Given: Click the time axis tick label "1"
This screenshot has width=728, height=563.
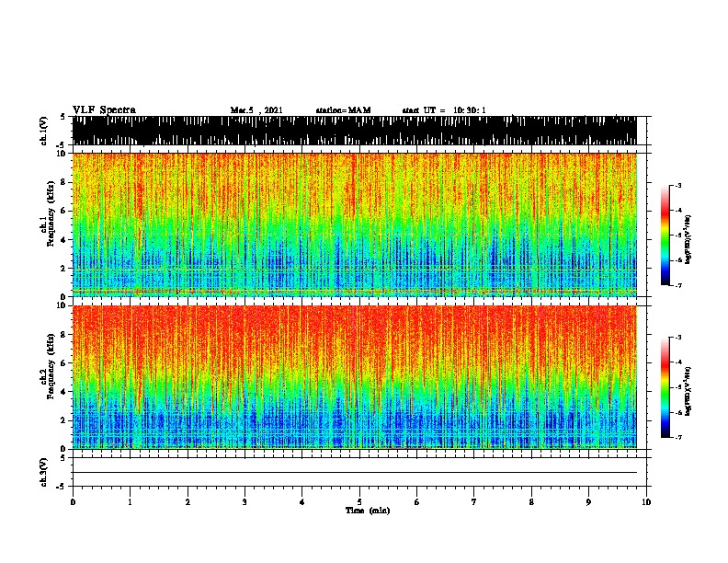Looking at the screenshot, I should click(130, 502).
